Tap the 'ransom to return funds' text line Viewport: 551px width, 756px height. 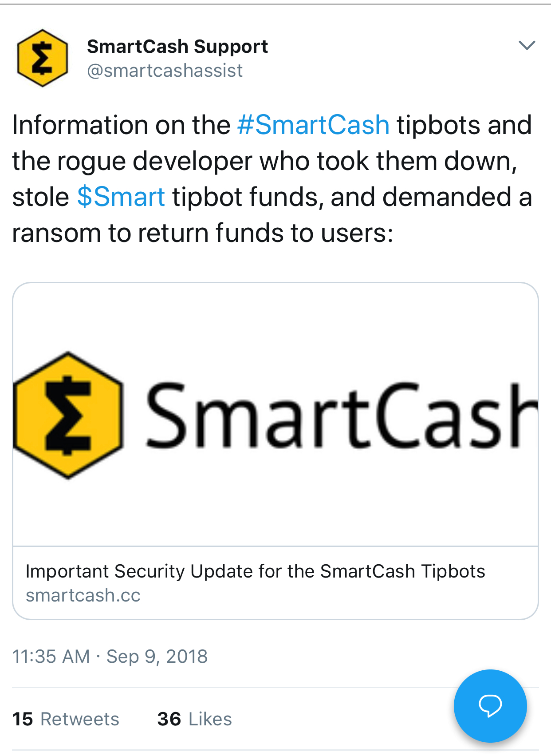tap(203, 233)
